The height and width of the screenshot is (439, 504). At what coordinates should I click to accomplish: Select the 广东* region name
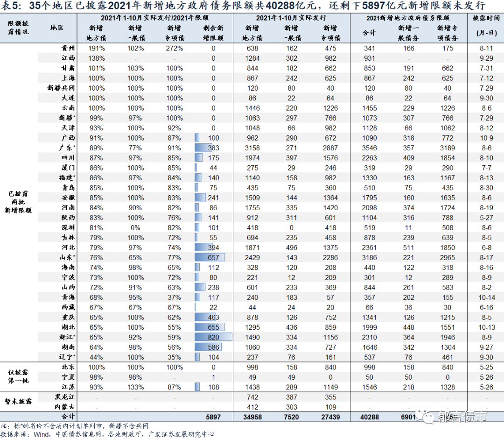[67, 148]
